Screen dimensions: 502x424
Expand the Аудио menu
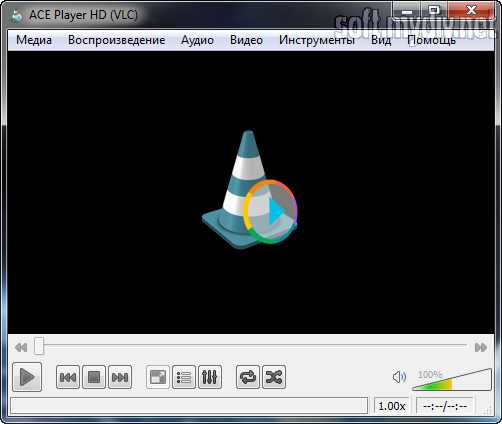pos(197,40)
